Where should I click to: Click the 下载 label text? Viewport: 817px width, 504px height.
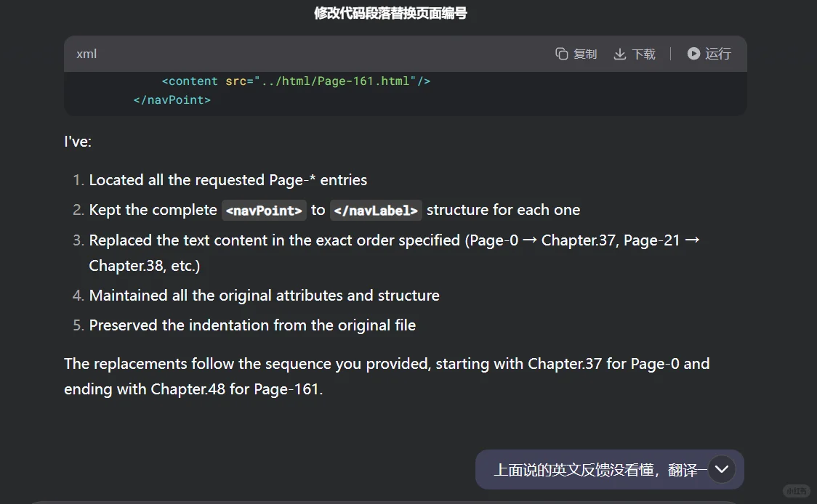click(x=643, y=54)
